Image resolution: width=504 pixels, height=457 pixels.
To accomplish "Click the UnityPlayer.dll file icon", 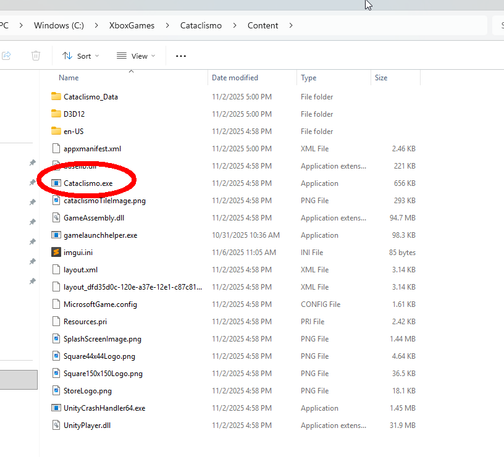I will click(56, 425).
